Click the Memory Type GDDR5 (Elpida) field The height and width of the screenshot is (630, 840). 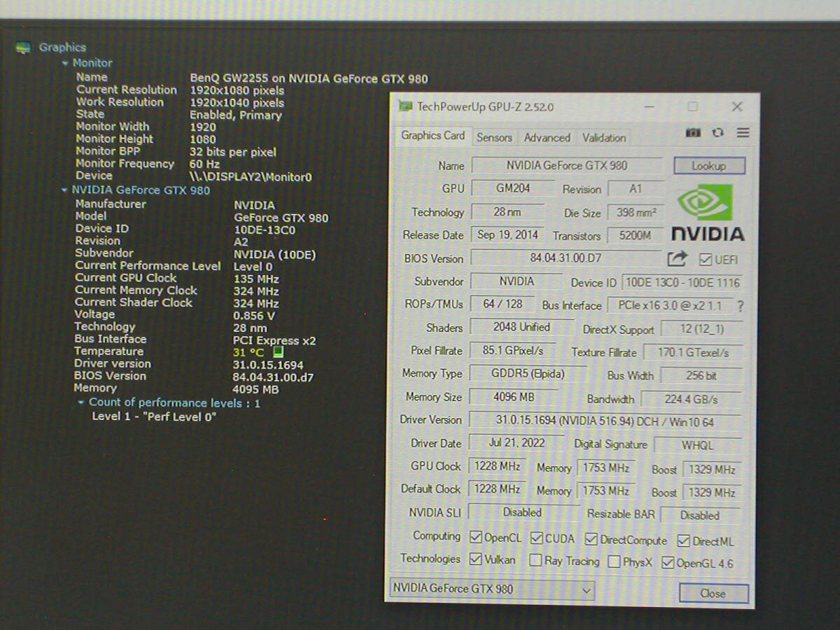click(528, 374)
